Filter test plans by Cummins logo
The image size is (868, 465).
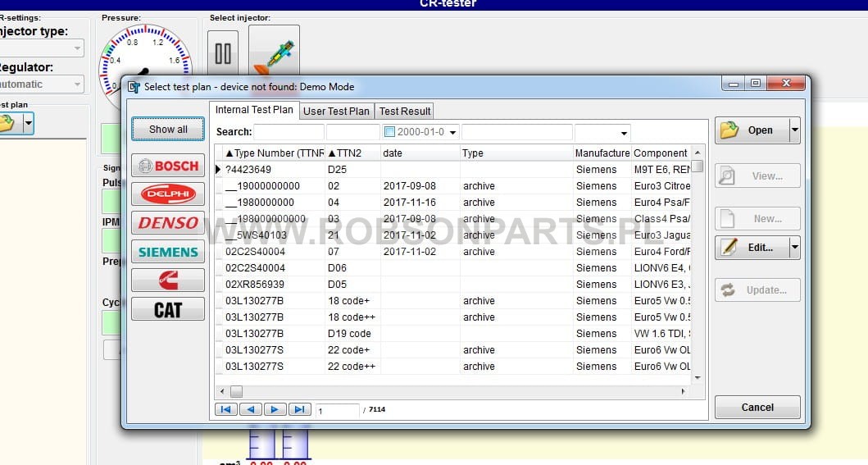click(x=168, y=280)
